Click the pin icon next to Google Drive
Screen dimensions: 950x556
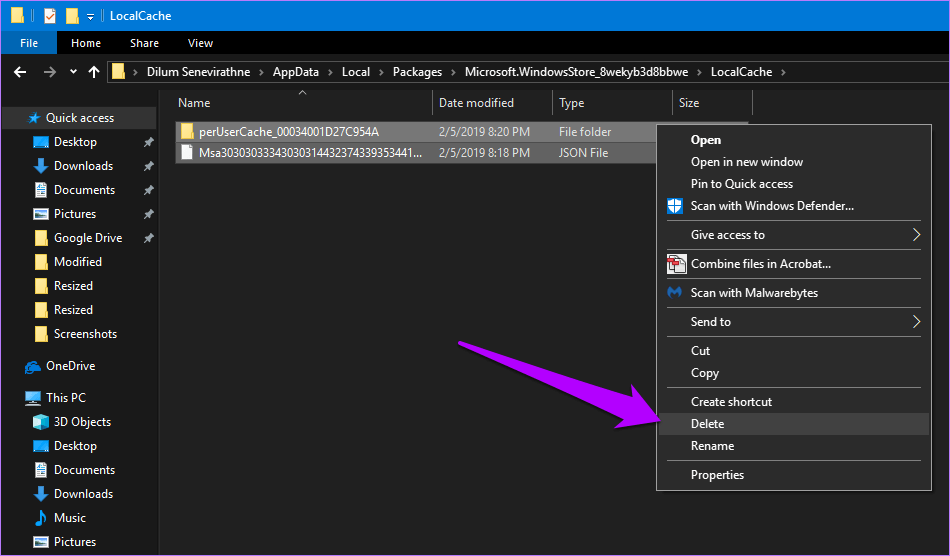(148, 238)
